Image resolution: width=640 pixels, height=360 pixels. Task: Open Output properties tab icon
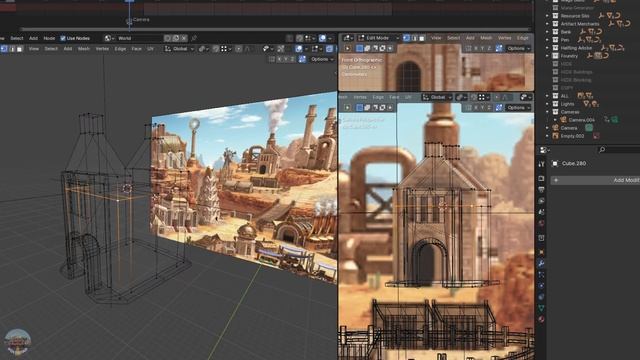pyautogui.click(x=541, y=189)
